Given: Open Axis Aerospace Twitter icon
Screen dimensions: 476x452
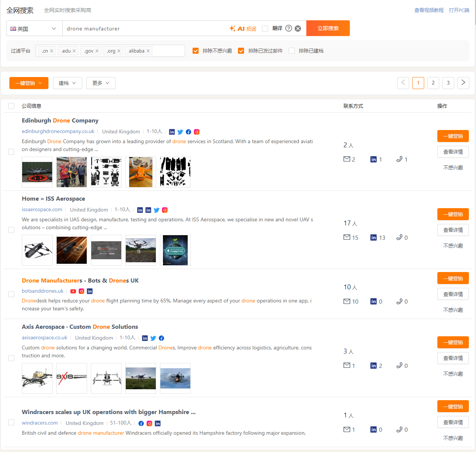Looking at the screenshot, I should point(153,338).
